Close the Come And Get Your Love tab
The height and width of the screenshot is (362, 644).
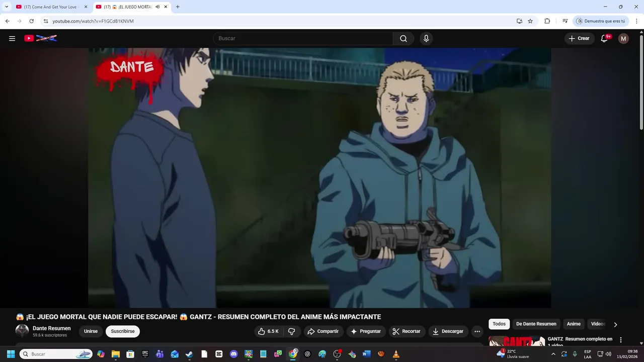[86, 7]
